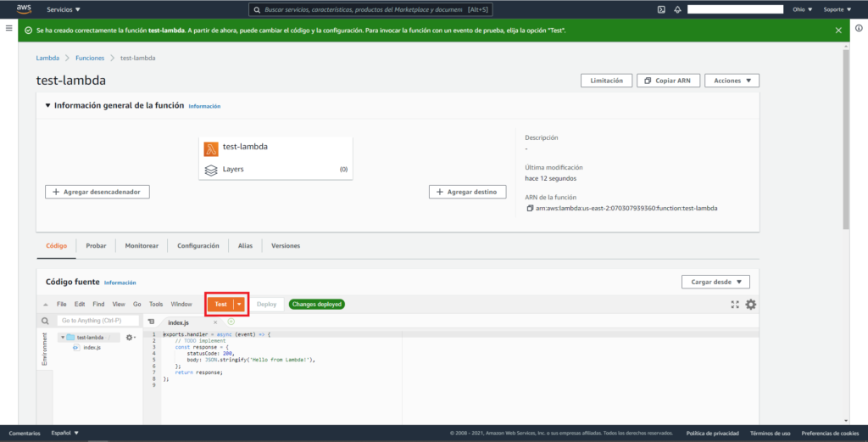Viewport: 868px width, 442px height.
Task: Dismiss the green success banner
Action: [838, 31]
